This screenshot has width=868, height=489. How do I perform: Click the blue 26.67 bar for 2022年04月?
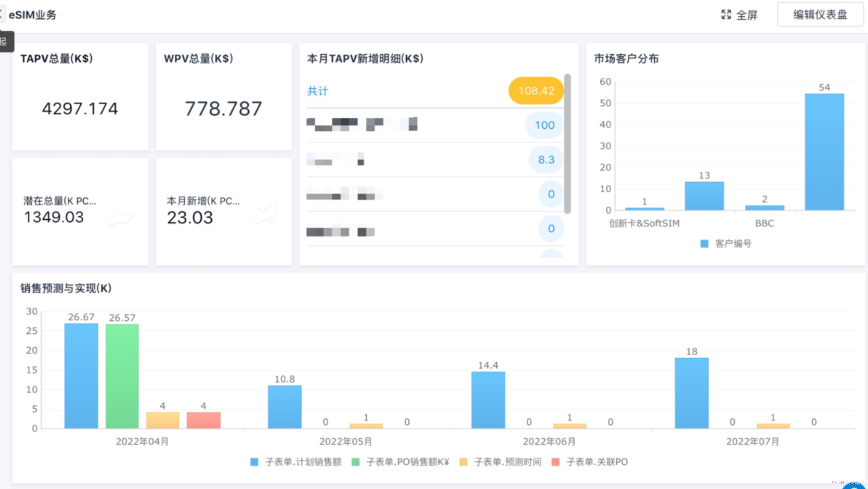(81, 376)
